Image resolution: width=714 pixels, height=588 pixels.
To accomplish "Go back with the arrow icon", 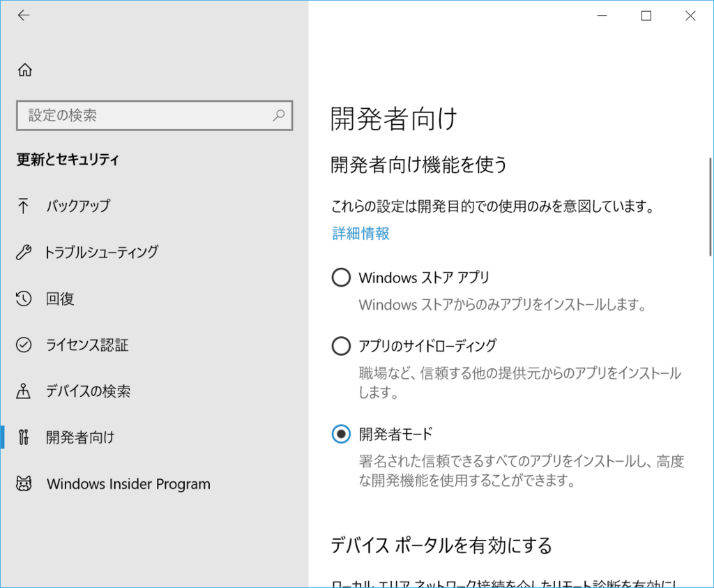I will (x=24, y=15).
